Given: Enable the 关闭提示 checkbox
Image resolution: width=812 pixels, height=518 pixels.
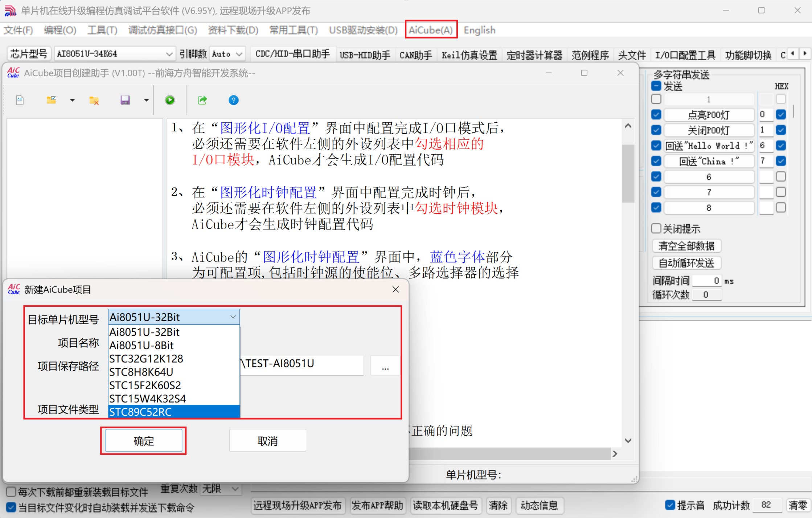Looking at the screenshot, I should (x=656, y=229).
